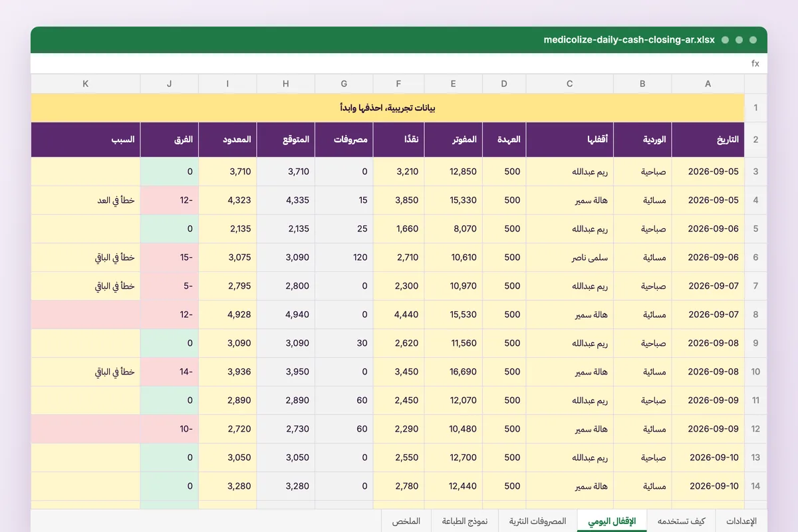
Task: Select difference cell showing -10
Action: tap(170, 429)
